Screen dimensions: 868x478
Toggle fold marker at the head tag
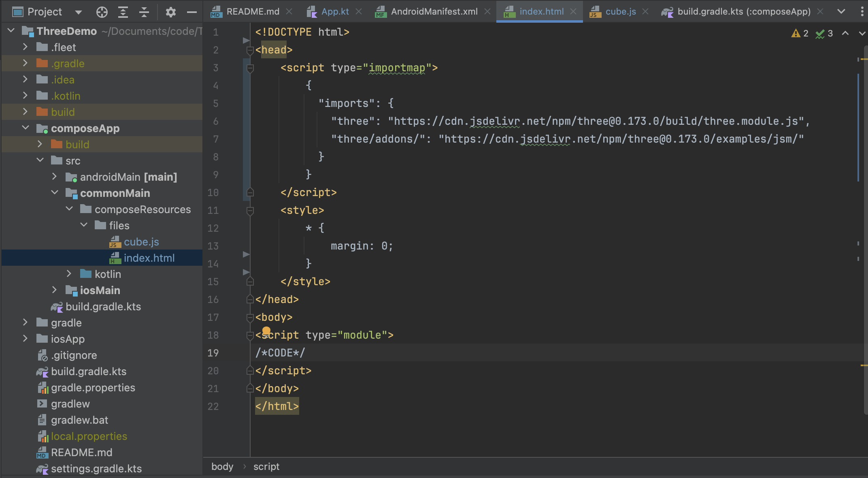coord(250,50)
